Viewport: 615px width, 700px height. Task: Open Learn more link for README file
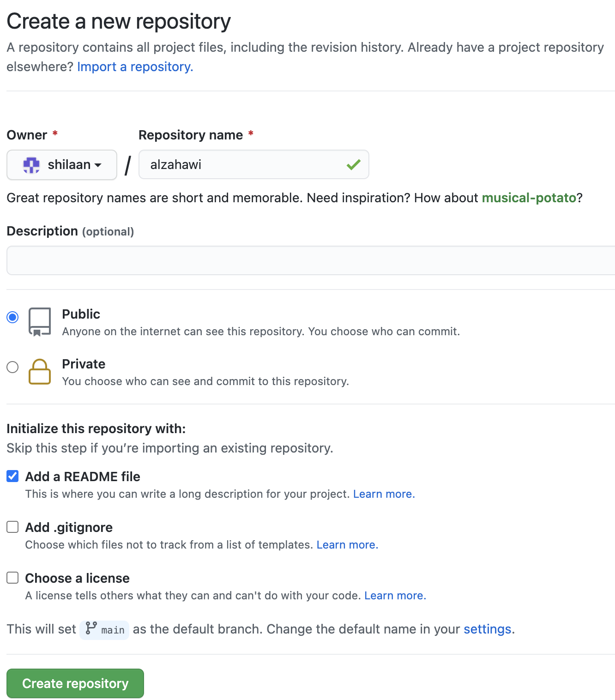(384, 494)
